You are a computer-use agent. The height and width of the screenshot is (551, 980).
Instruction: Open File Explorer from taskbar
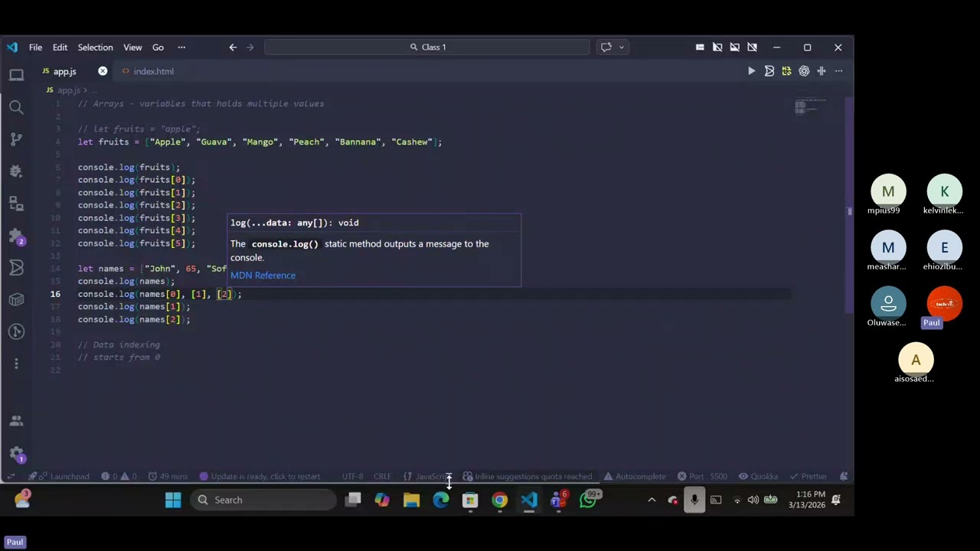[411, 500]
